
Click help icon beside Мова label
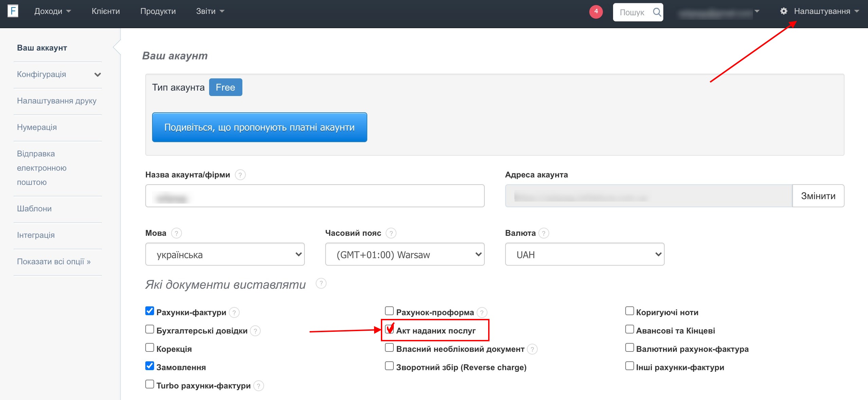[x=176, y=233]
